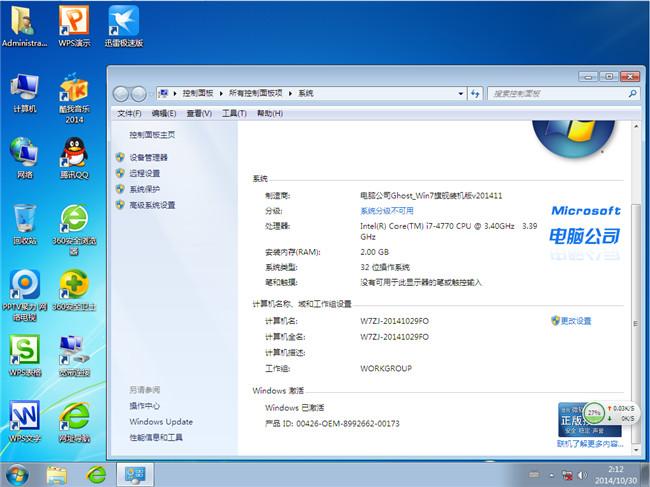The image size is (650, 487).
Task: Open 宽带连接 desktop shortcut
Action: point(74,356)
